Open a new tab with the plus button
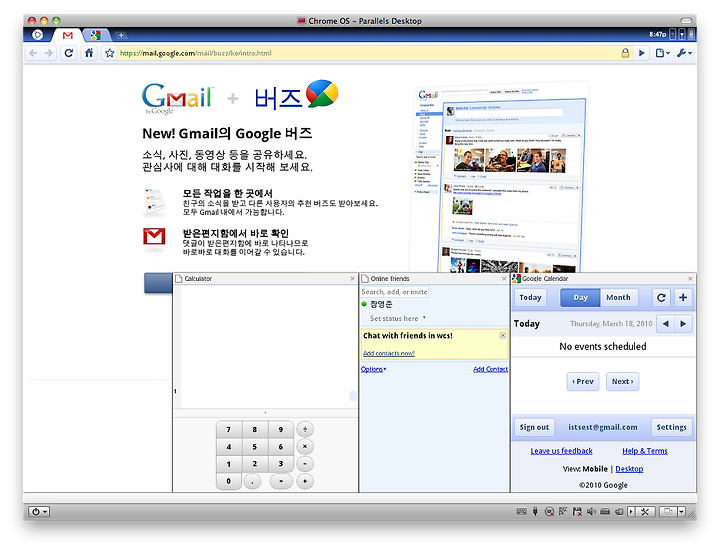 [121, 35]
